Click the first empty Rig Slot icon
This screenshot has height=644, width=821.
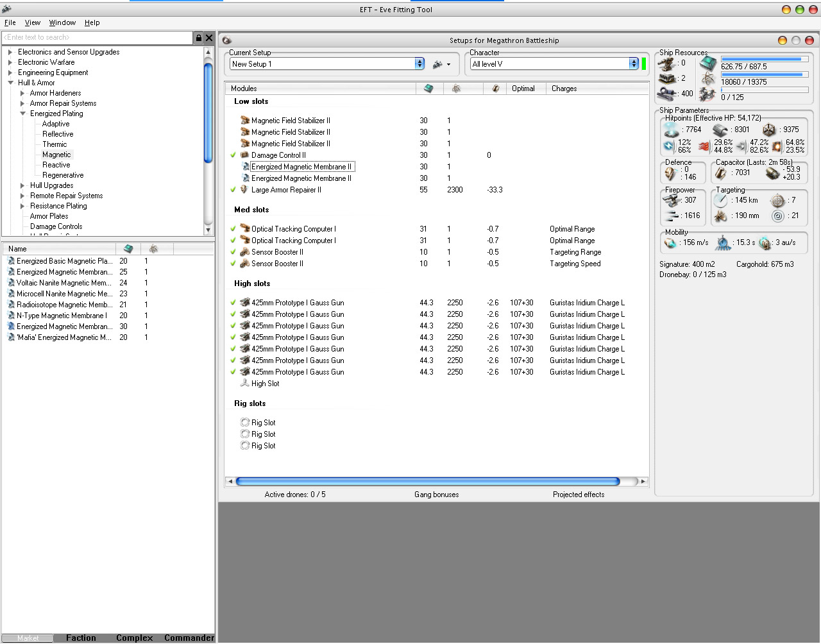coord(244,423)
